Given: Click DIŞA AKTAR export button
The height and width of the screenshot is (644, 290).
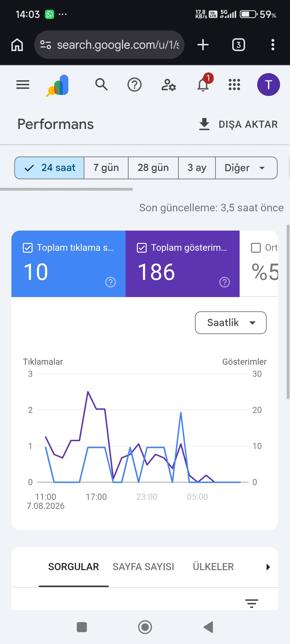Looking at the screenshot, I should (x=238, y=124).
